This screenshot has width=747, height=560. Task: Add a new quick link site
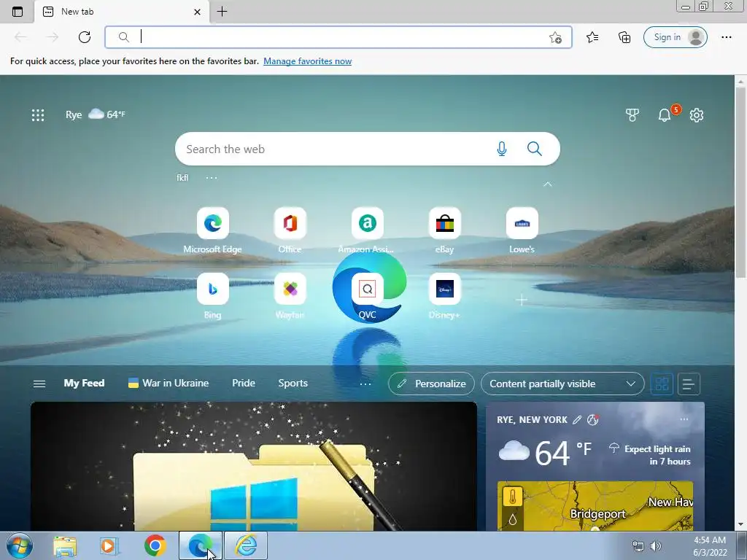pos(522,300)
